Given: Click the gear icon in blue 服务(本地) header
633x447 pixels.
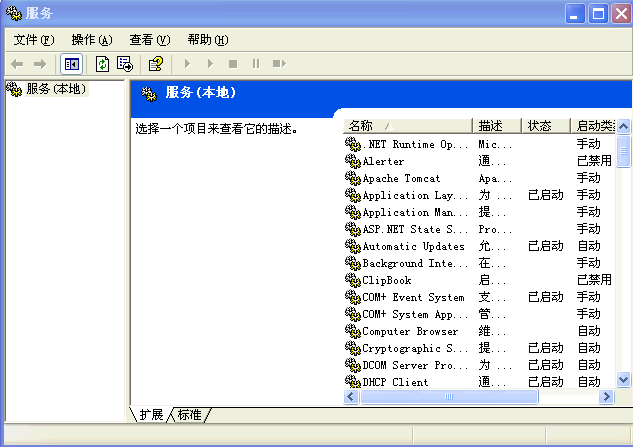Looking at the screenshot, I should point(149,94).
